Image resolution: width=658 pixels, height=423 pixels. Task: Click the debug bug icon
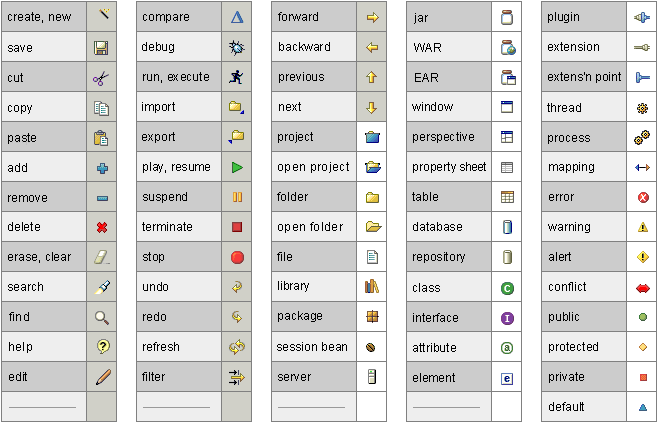point(237,47)
